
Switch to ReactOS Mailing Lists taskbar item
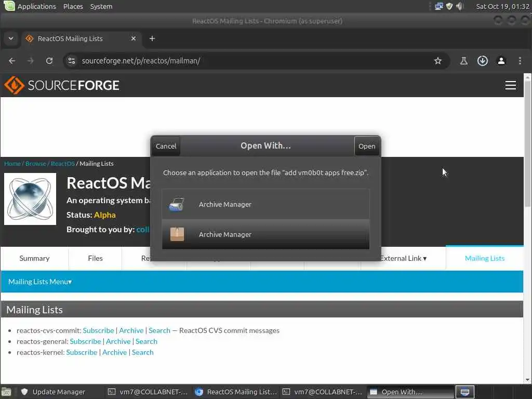[x=236, y=392]
